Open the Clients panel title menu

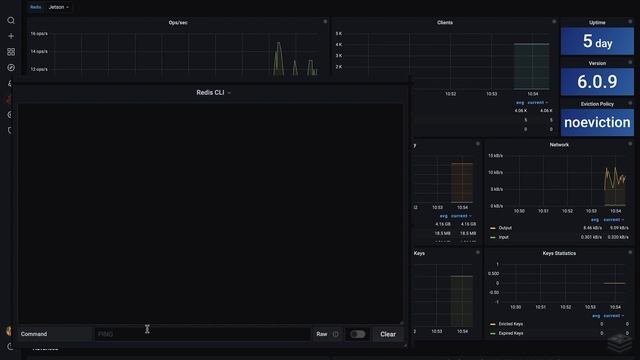click(x=444, y=22)
